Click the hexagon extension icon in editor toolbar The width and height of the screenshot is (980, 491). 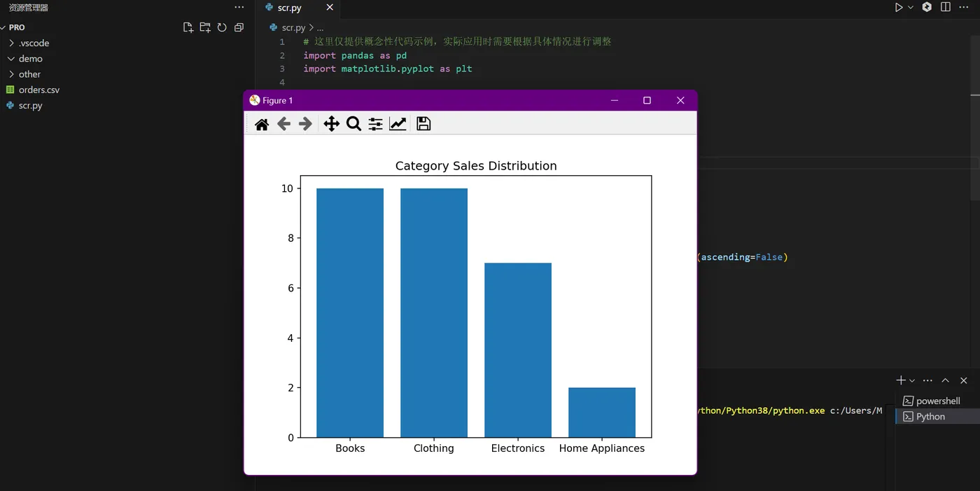coord(927,8)
